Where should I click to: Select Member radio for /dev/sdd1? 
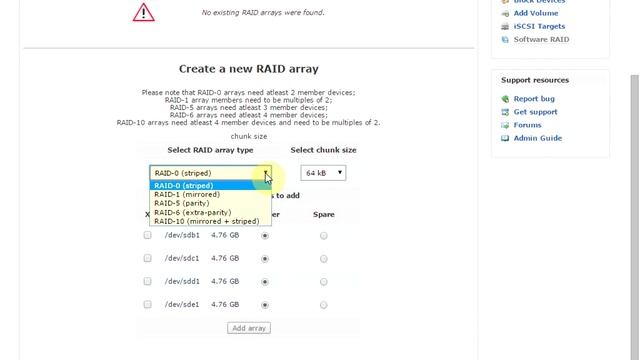pyautogui.click(x=265, y=282)
